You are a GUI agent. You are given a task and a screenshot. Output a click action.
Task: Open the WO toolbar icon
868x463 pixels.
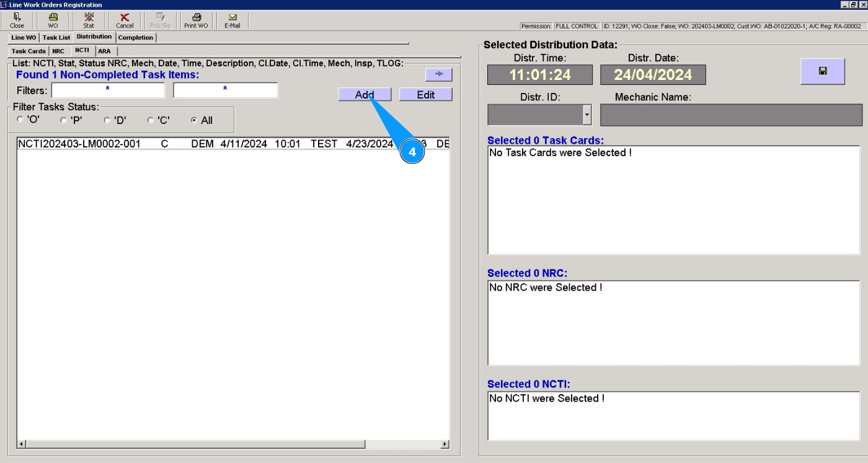click(x=53, y=20)
